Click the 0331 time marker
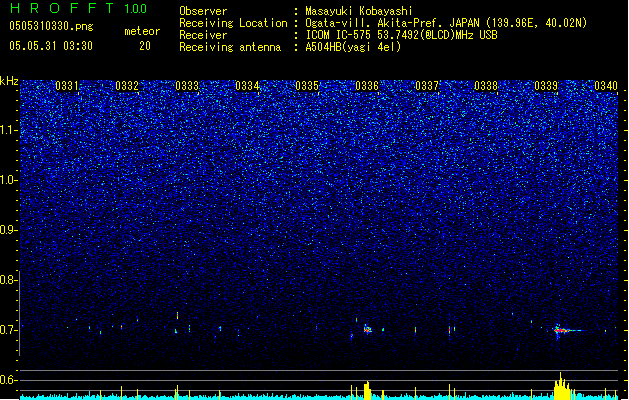Image resolution: width=629 pixels, height=400 pixels. tap(67, 86)
